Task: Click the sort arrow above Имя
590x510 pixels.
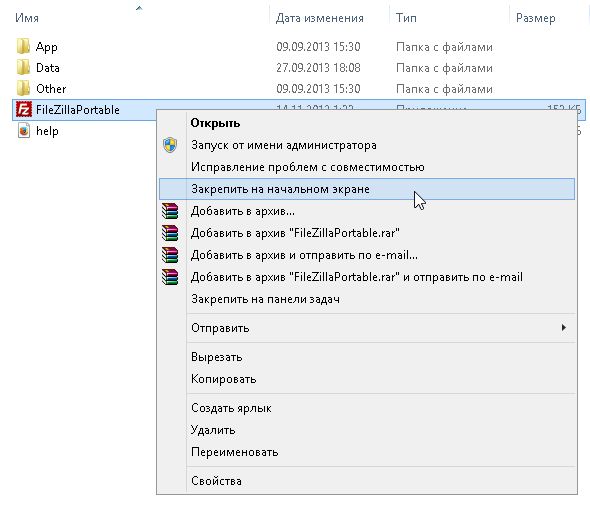Action: (139, 8)
